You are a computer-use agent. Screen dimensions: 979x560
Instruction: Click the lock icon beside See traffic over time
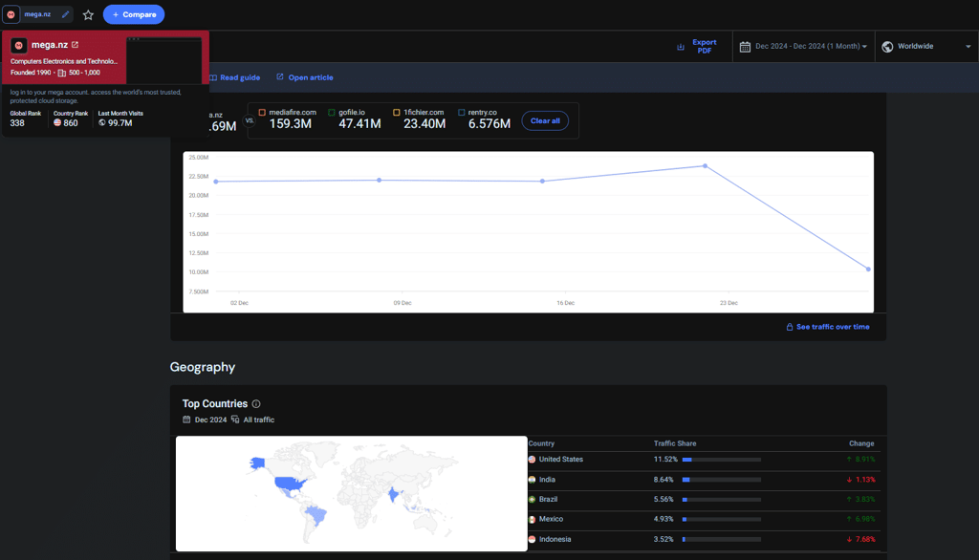[789, 327]
